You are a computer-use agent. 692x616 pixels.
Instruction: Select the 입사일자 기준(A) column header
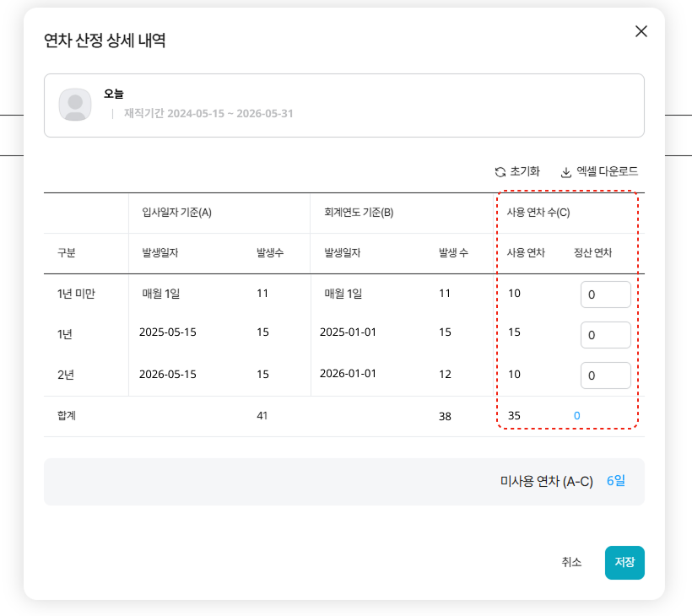(x=176, y=213)
